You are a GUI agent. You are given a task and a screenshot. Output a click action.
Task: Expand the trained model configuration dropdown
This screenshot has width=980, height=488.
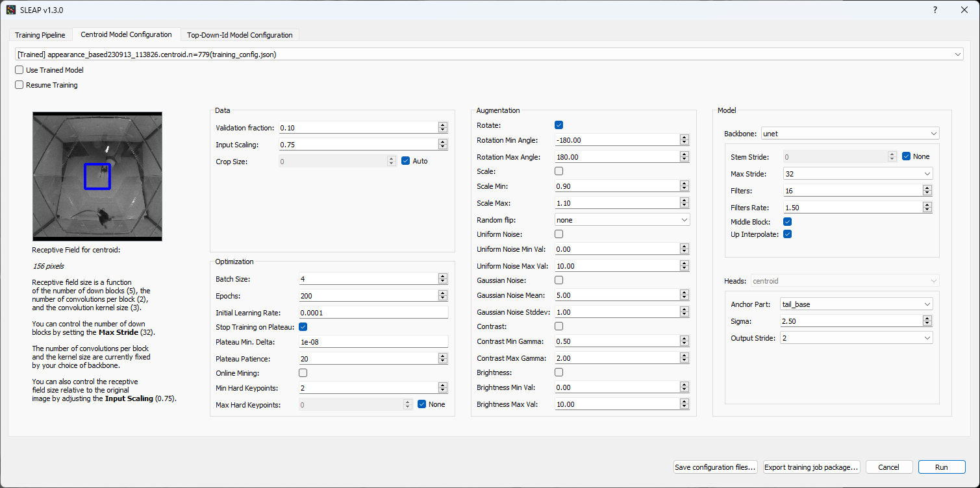(x=959, y=54)
